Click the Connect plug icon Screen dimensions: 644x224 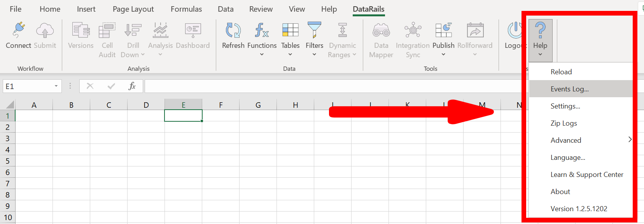coord(18,30)
